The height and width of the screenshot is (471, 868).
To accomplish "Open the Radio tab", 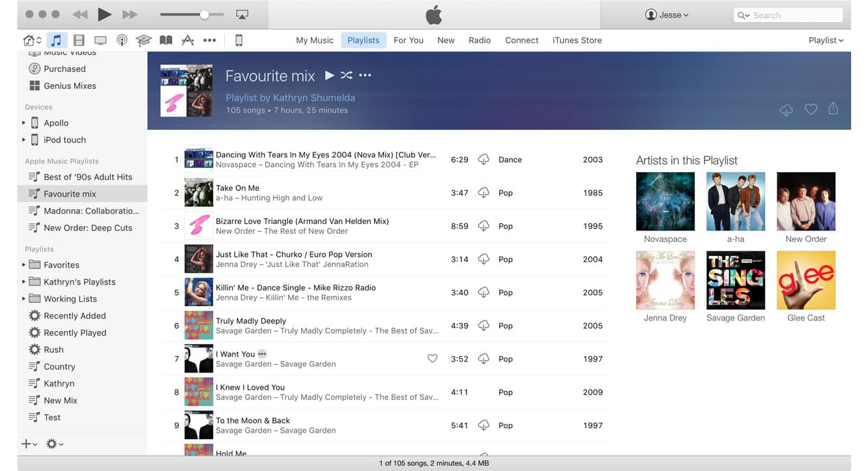I will click(480, 40).
